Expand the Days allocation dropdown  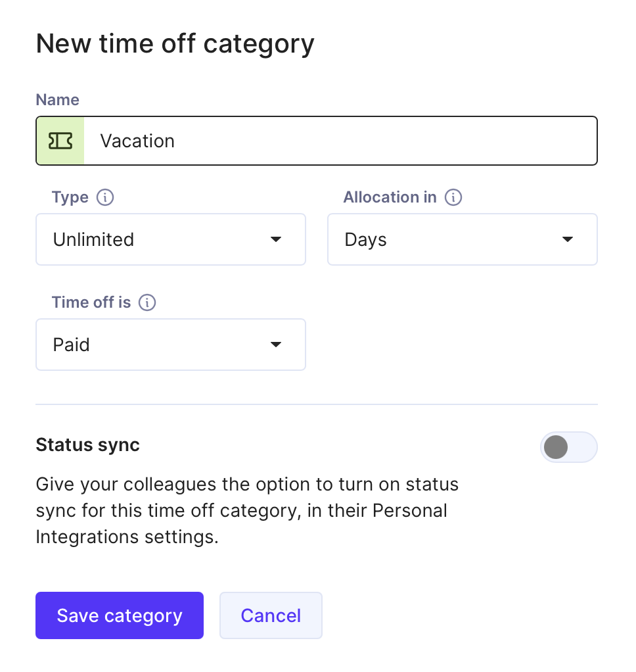pos(462,239)
